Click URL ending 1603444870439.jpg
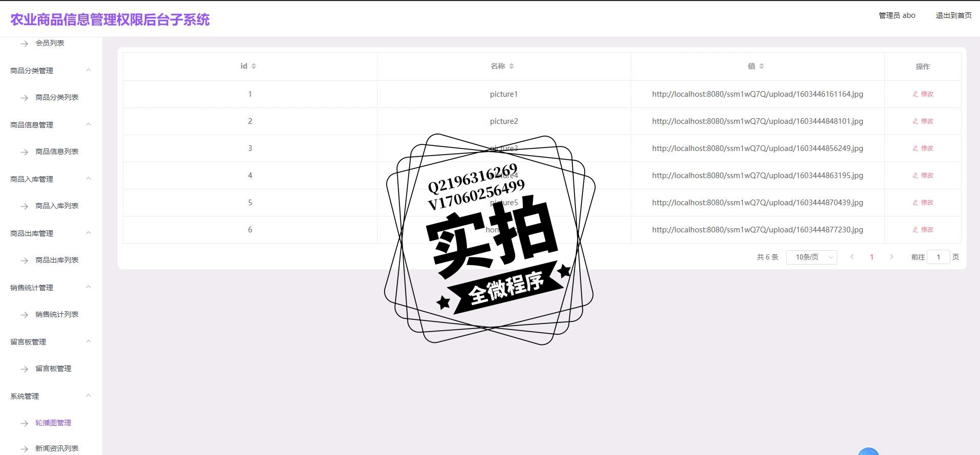Image resolution: width=980 pixels, height=455 pixels. point(758,203)
